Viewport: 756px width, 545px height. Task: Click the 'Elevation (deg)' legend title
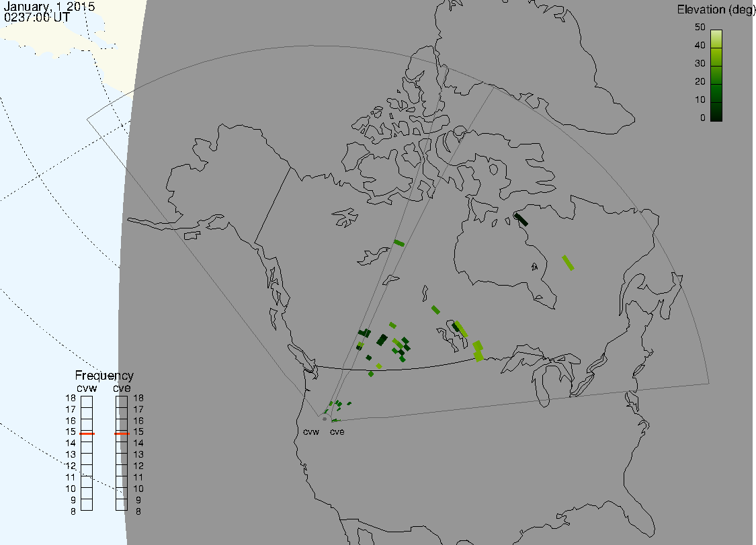pyautogui.click(x=716, y=9)
